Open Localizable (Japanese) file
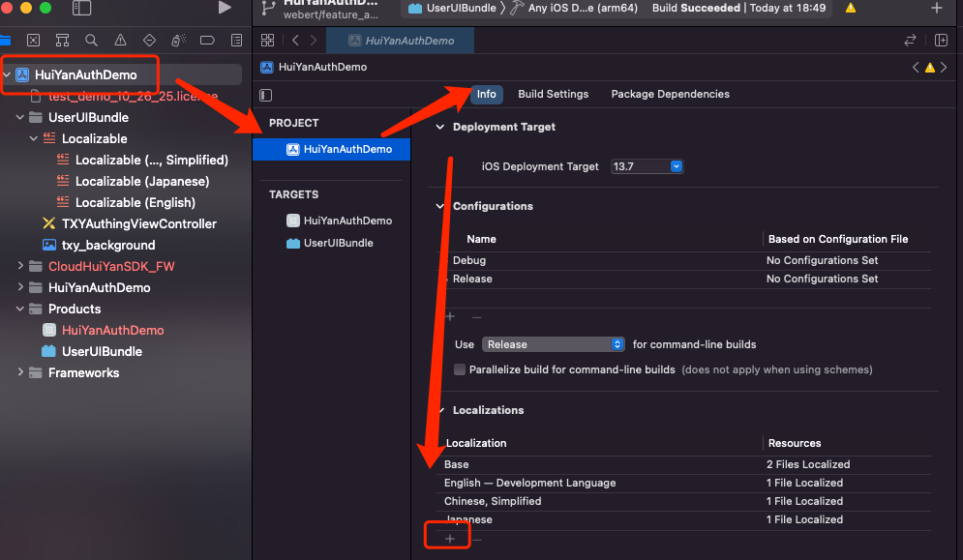963x560 pixels. 134,181
